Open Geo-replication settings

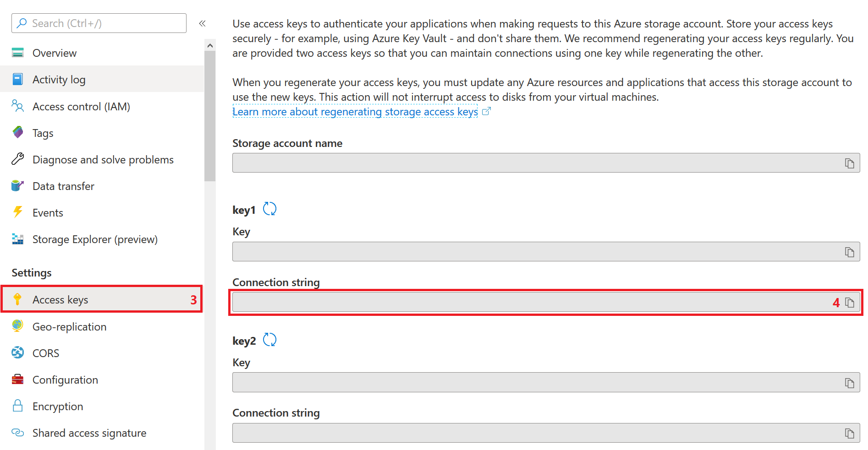[x=102, y=326]
